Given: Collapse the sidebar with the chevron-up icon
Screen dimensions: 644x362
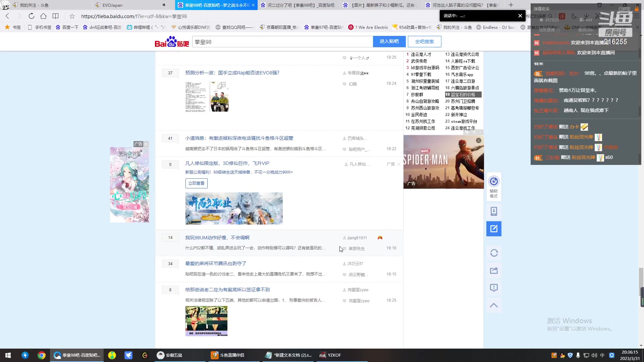Looking at the screenshot, I should point(494,305).
